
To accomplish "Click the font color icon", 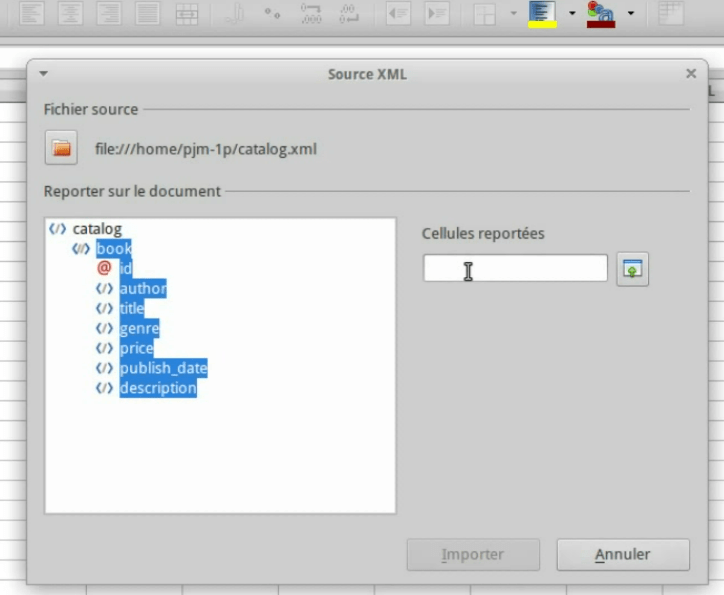I will [600, 14].
